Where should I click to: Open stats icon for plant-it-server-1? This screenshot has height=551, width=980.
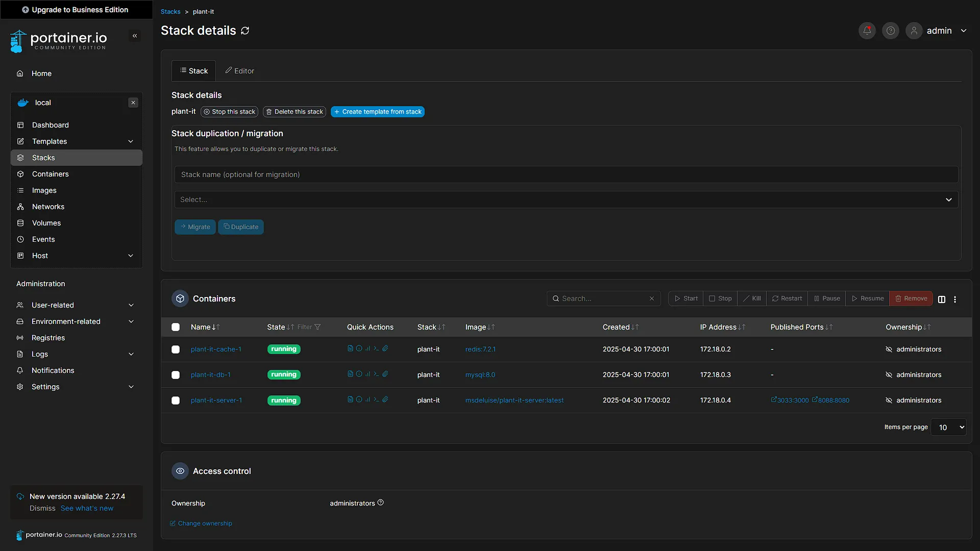coord(367,399)
